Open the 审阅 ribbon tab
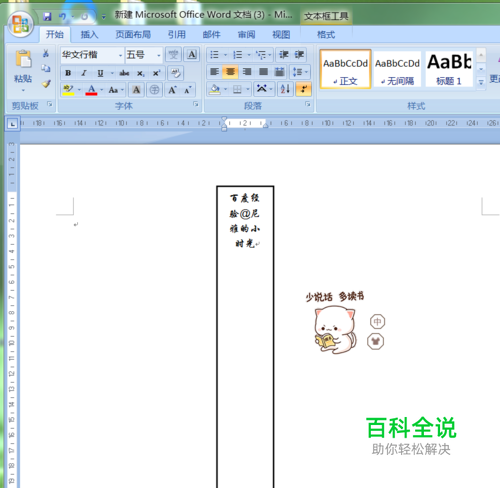 (x=246, y=34)
